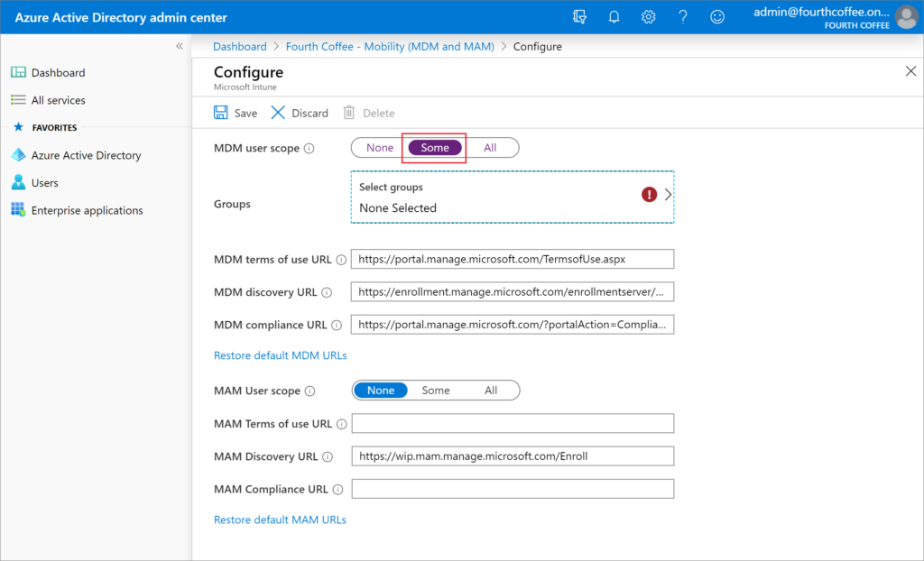Open Users in the sidebar
Image resolution: width=924 pixels, height=561 pixels.
tap(45, 183)
